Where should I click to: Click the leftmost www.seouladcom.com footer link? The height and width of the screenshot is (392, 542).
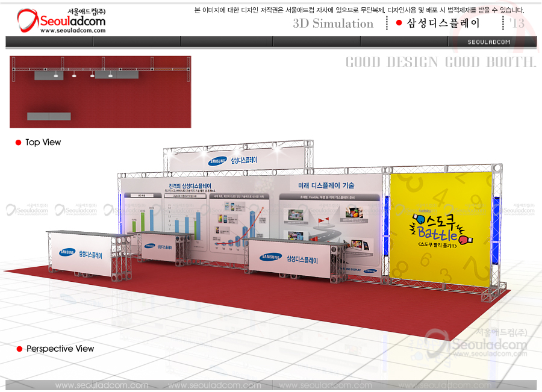(102, 385)
